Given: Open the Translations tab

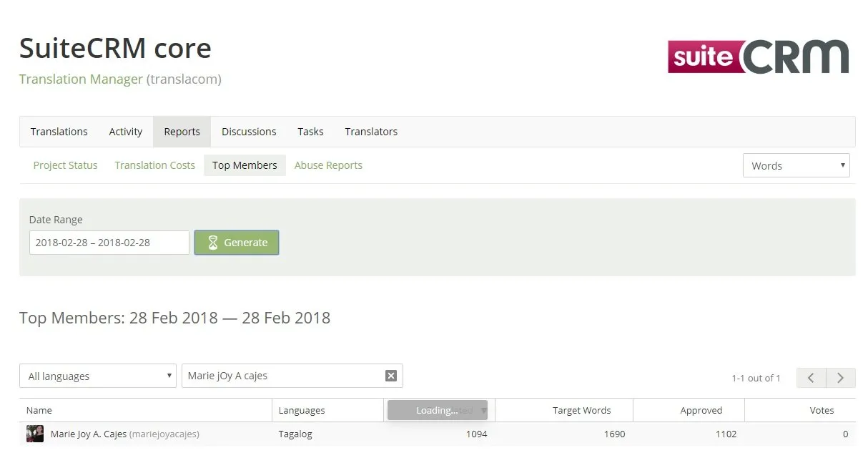Looking at the screenshot, I should (59, 132).
